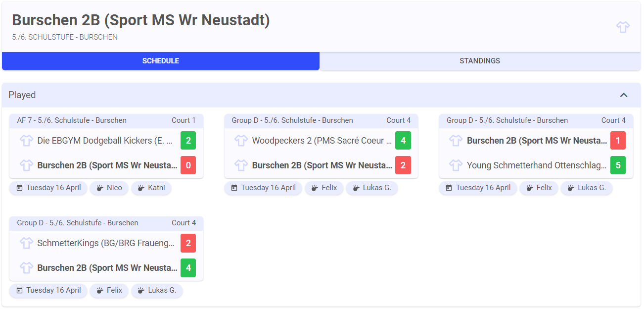This screenshot has height=311, width=644.
Task: Open Die EBGYM Dodgeball Kickers team
Action: (105, 141)
